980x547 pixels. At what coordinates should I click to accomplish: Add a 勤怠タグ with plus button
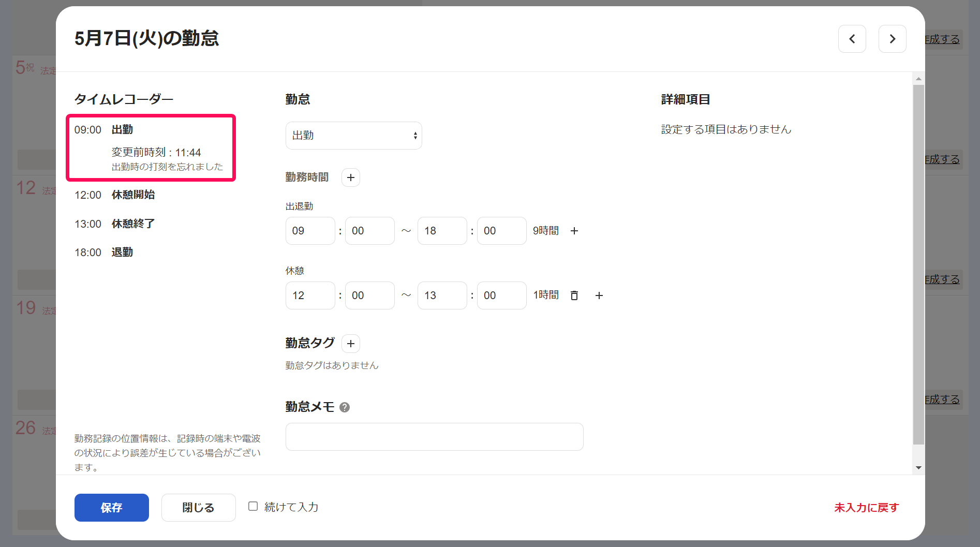[x=351, y=344]
